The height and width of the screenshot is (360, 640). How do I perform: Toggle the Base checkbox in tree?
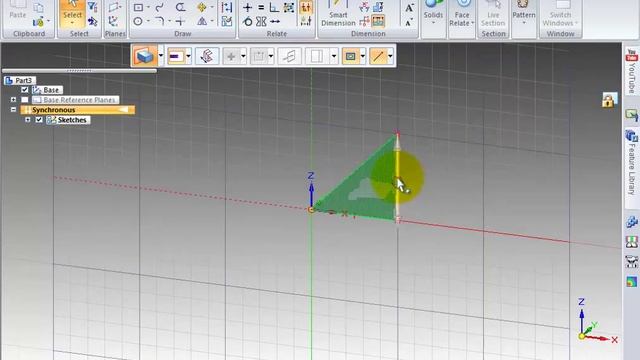coord(24,89)
